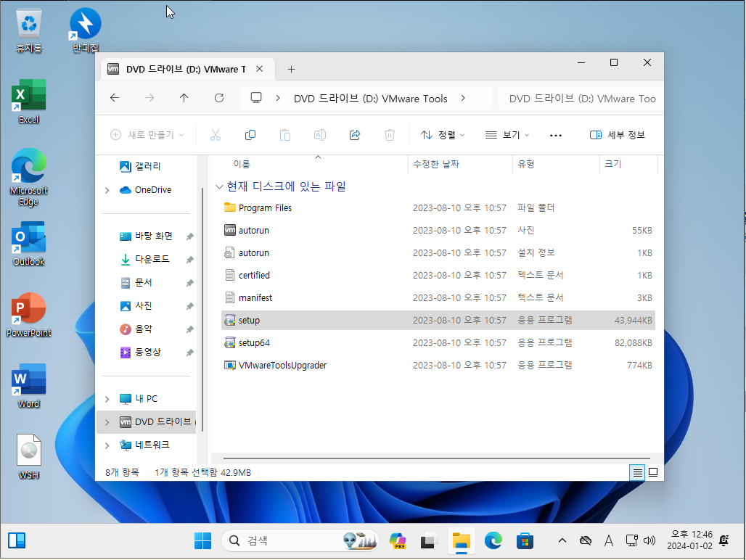Screen dimensions: 746x560
Task: Select the Microsoft Edge desktop shortcut
Action: pyautogui.click(x=28, y=177)
